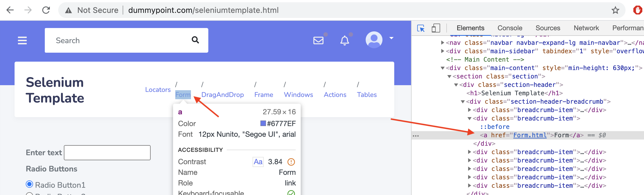
Task: Switch to the Console tab
Action: (510, 28)
